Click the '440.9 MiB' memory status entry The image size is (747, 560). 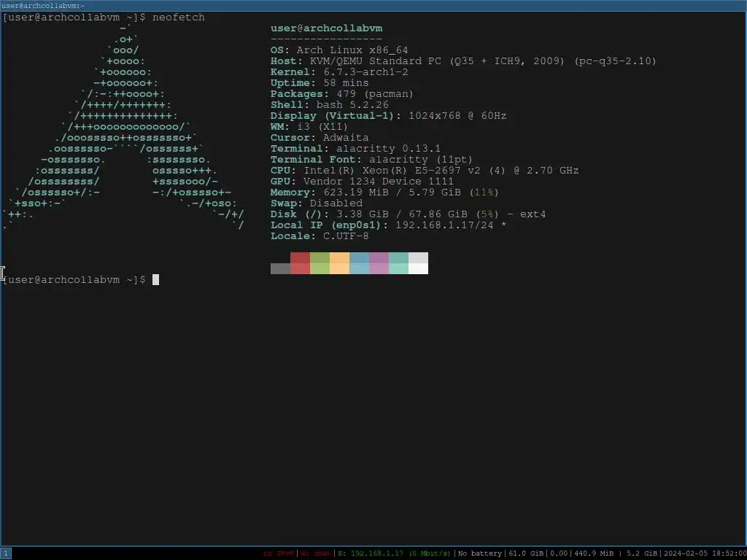point(594,553)
